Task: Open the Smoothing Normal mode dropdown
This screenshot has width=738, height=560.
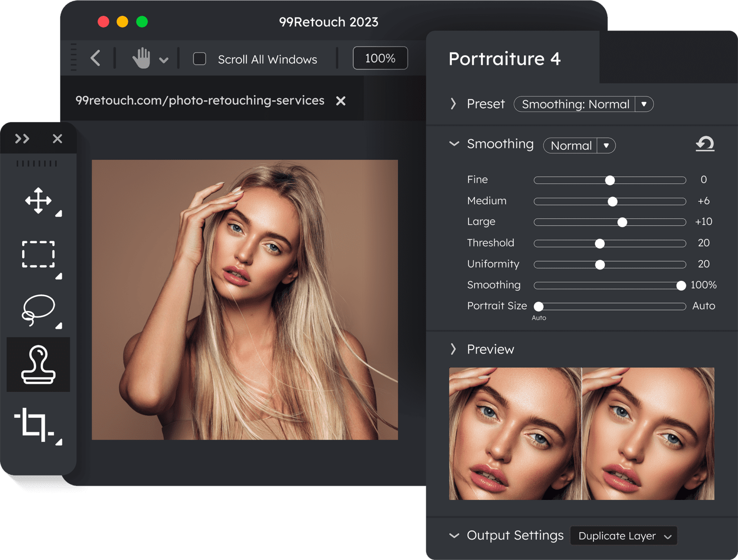Action: point(579,146)
